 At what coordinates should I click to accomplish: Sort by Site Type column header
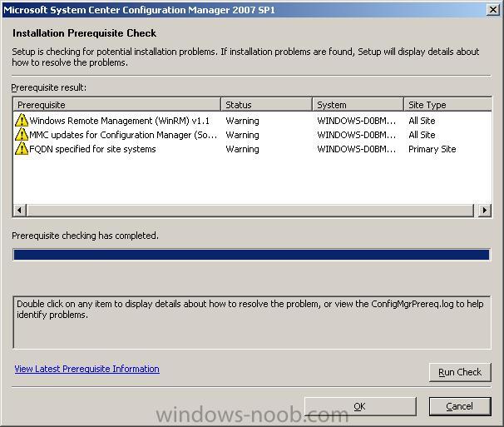(x=447, y=105)
